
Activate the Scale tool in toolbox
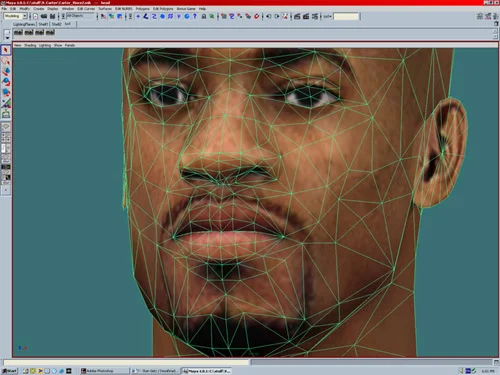pos(6,93)
